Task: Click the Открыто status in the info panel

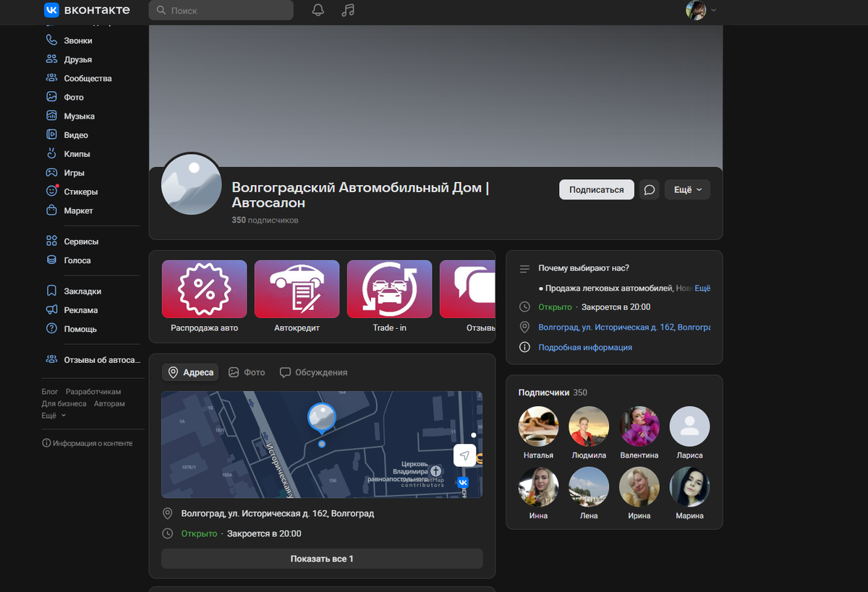Action: [x=555, y=307]
